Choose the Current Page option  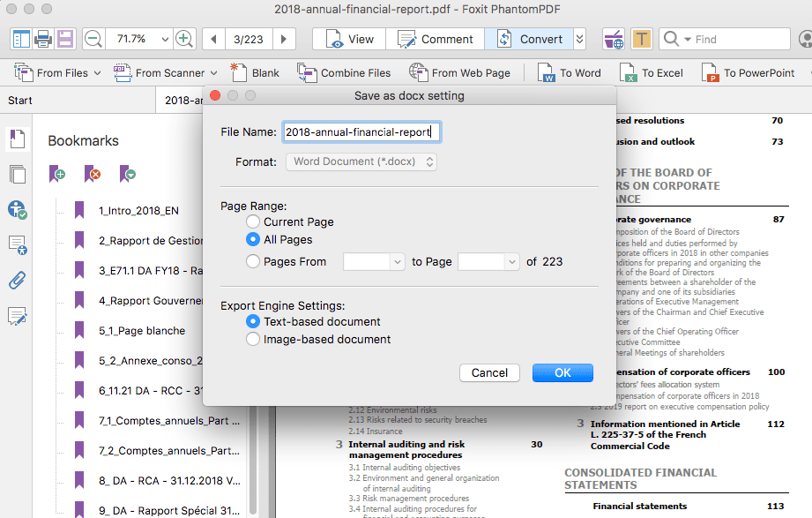click(251, 221)
